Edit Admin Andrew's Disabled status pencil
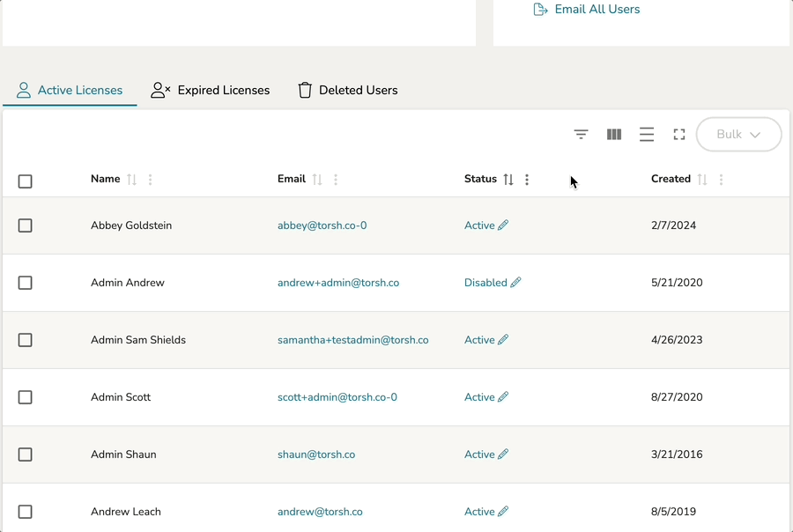Viewport: 793px width, 532px height. pyautogui.click(x=516, y=283)
